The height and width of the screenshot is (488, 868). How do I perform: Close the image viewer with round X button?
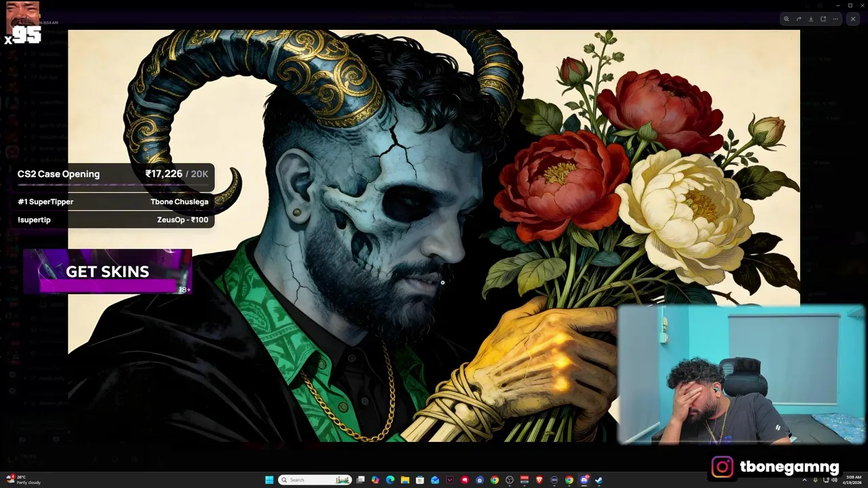(x=853, y=19)
